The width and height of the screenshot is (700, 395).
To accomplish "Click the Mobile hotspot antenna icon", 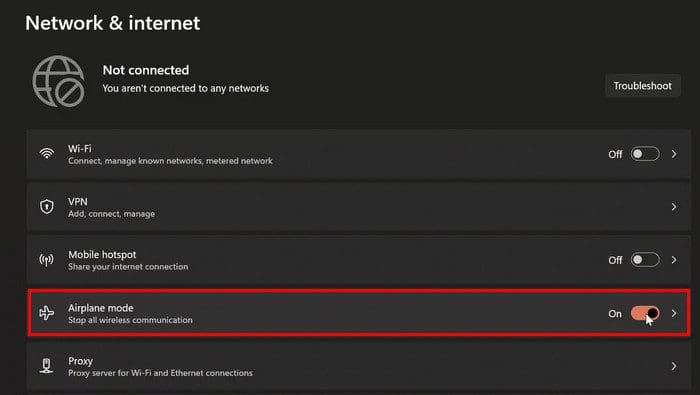I will 46,260.
